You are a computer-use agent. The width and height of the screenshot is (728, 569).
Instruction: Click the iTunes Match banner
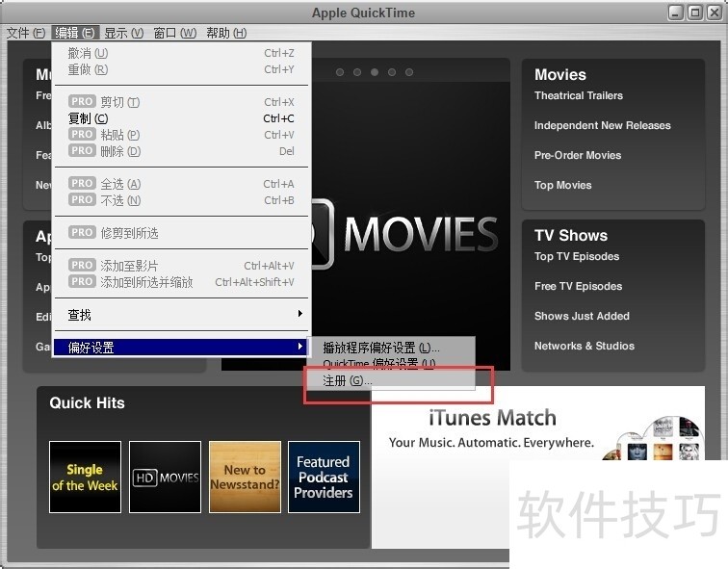(491, 429)
